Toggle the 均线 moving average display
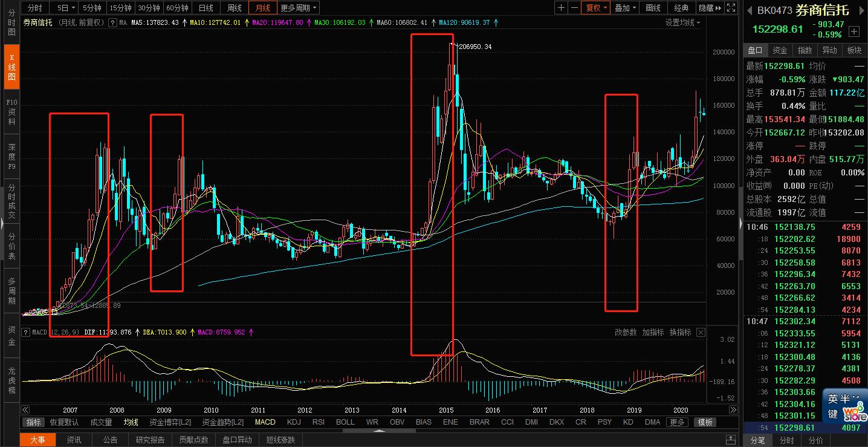Viewport: 868px width, 447px height. [x=131, y=422]
